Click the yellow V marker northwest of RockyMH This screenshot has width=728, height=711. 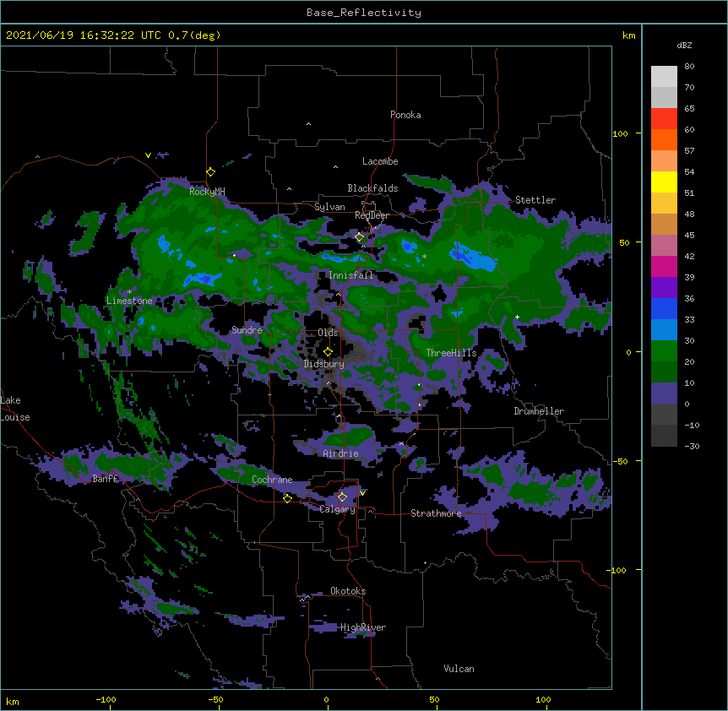(148, 155)
